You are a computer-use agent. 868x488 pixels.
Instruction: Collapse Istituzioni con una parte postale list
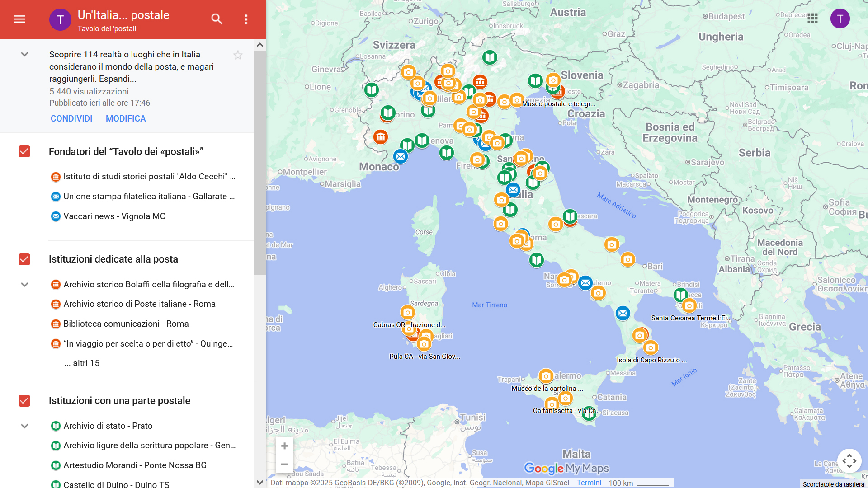pos(24,426)
